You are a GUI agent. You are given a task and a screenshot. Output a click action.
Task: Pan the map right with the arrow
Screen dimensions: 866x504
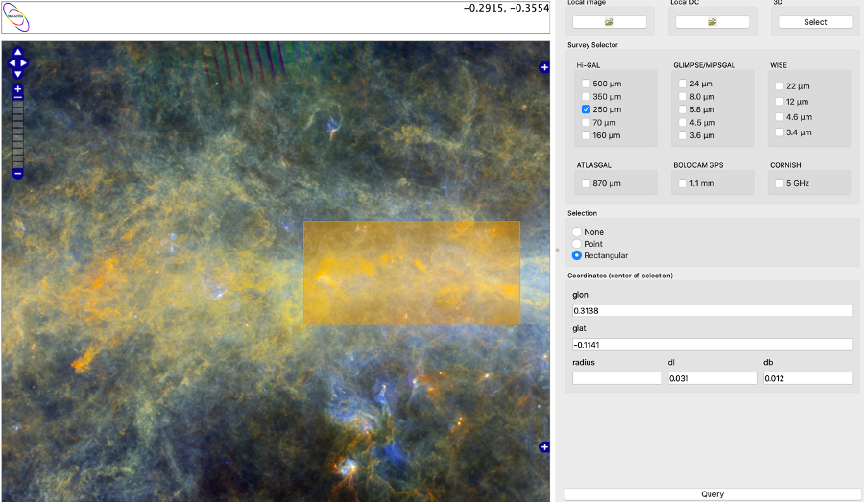[24, 63]
